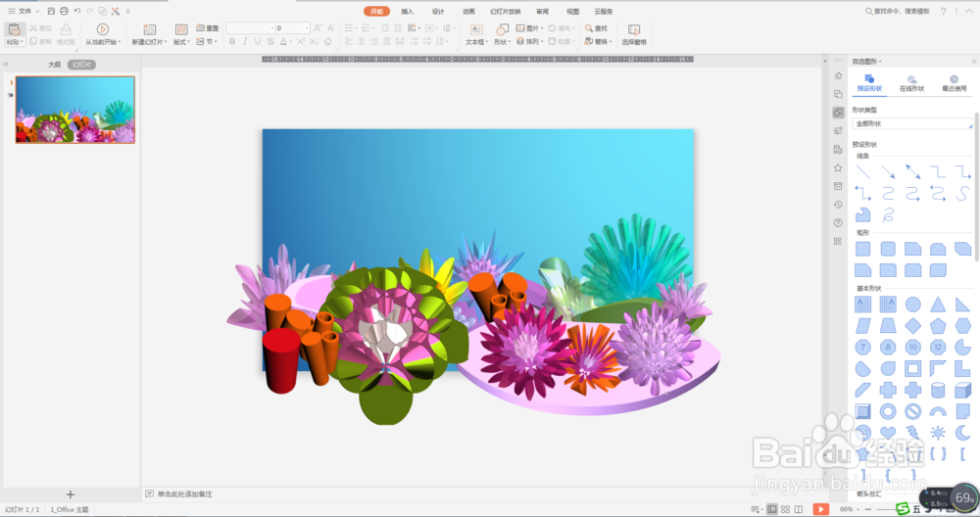Screen dimensions: 980x517
Task: Toggle Underline formatting
Action: point(258,42)
